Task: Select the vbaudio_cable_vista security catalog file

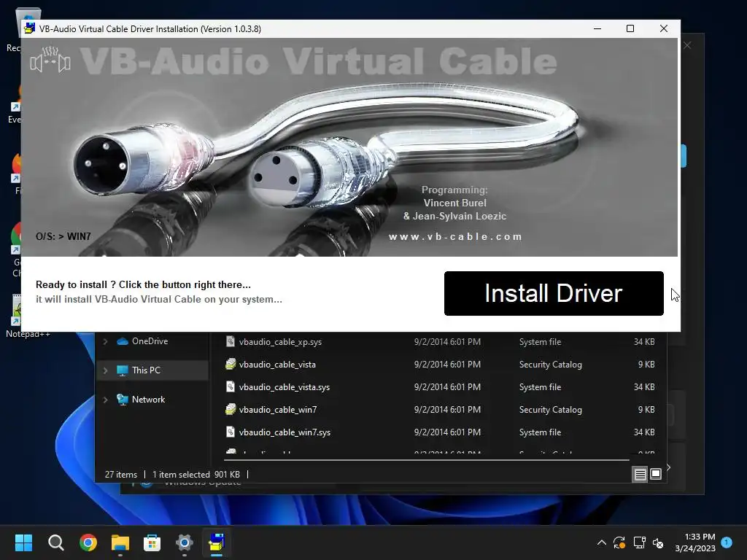Action: click(x=277, y=365)
